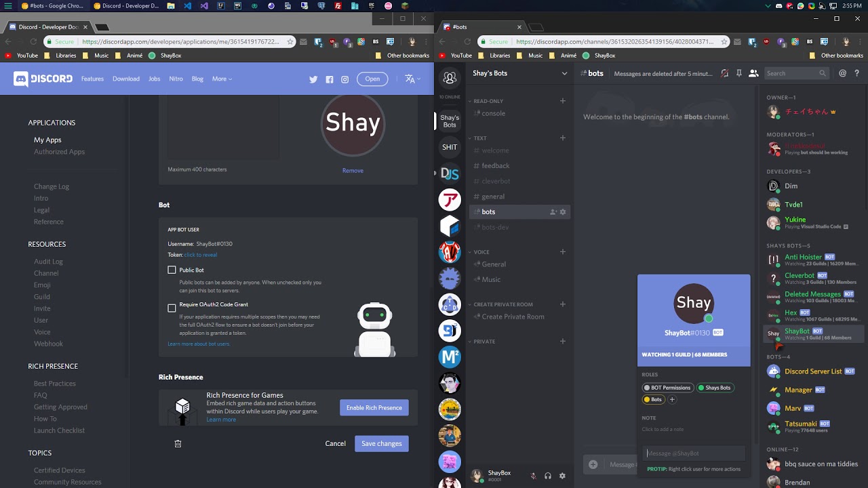Open the console channel

(x=519, y=113)
